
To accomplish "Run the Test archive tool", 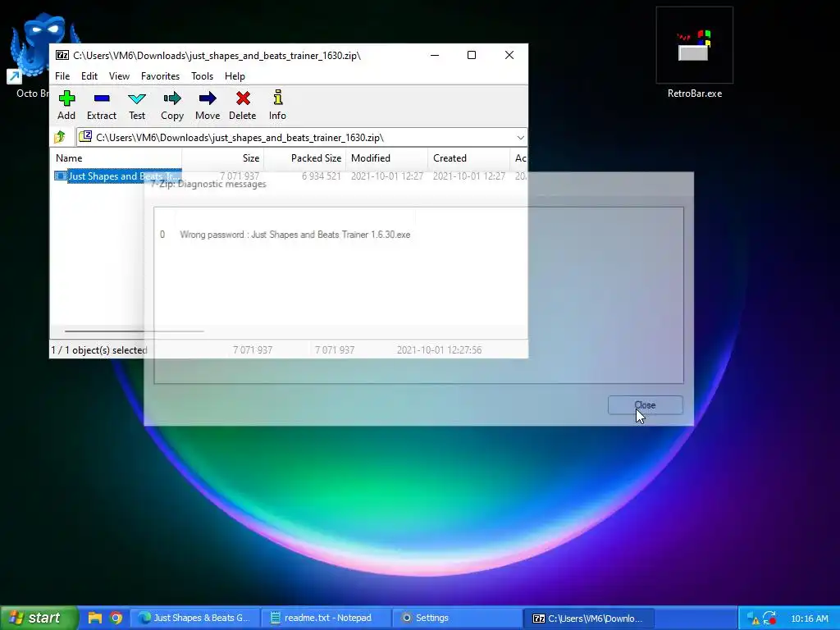I will coord(137,105).
